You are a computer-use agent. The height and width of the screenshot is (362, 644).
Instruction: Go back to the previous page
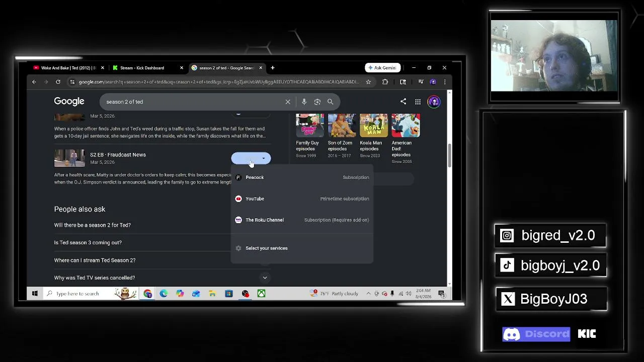[34, 82]
